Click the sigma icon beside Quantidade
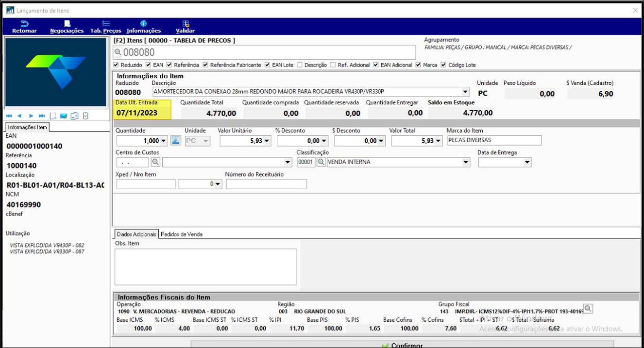644x348 pixels. [x=176, y=141]
